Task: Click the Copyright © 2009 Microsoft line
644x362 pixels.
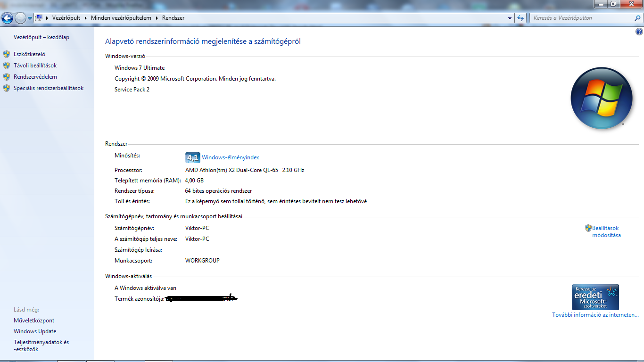Action: (195, 79)
